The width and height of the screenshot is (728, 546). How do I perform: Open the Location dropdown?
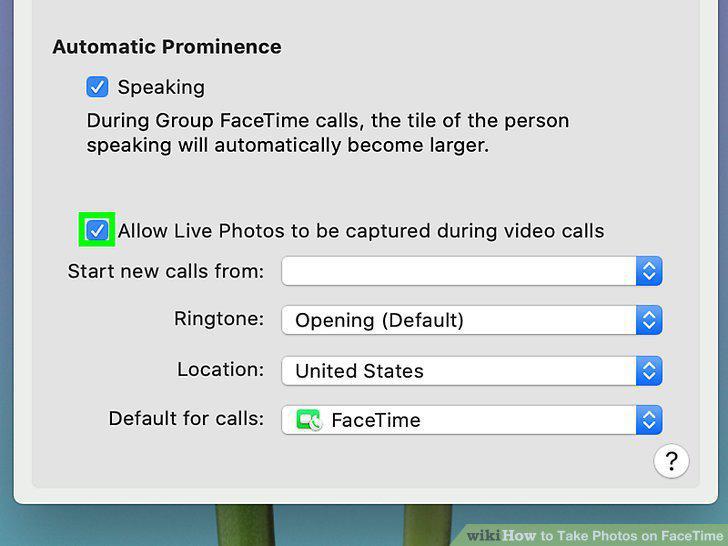point(472,371)
